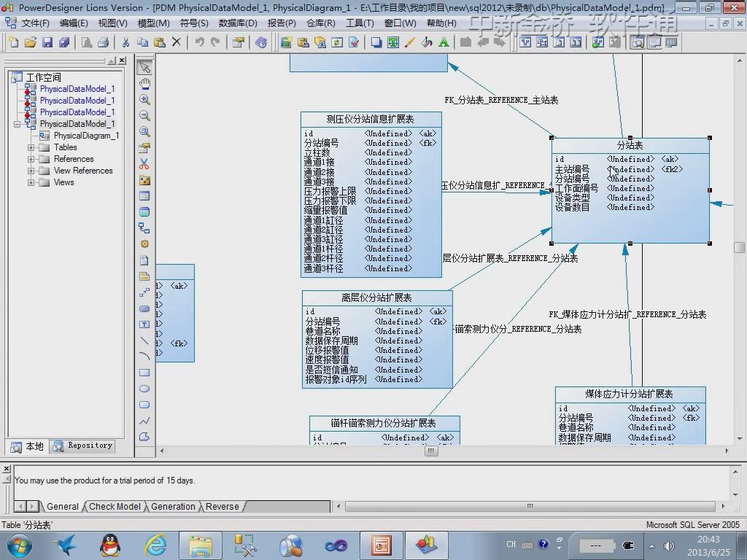Screen dimensions: 747x560
Task: Select the 工作空间 workspace root node
Action: click(43, 77)
